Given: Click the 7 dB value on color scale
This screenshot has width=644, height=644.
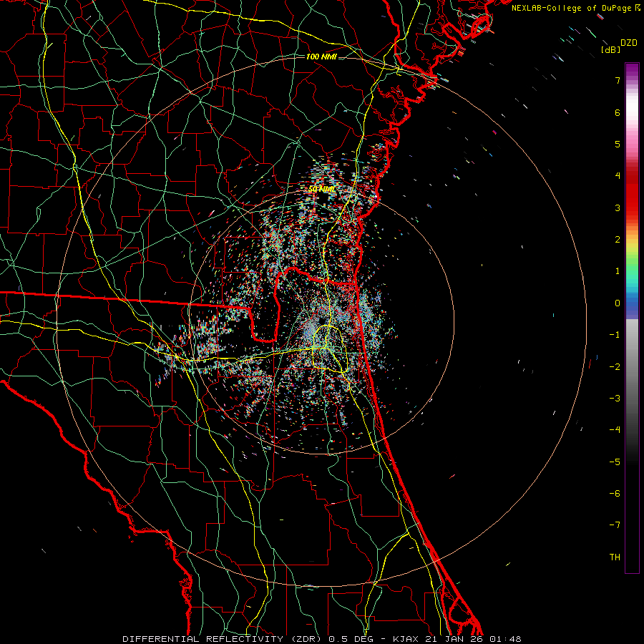Looking at the screenshot, I should point(618,80).
